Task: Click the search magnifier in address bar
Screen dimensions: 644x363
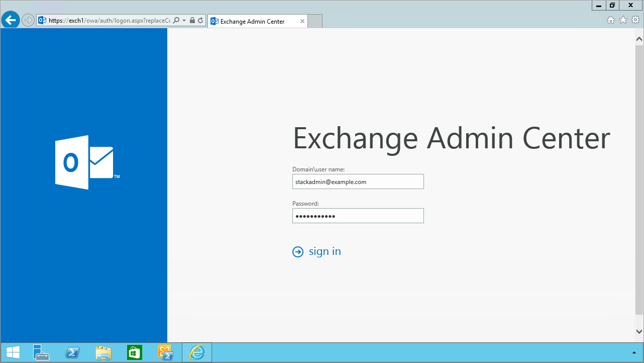Action: (x=176, y=21)
